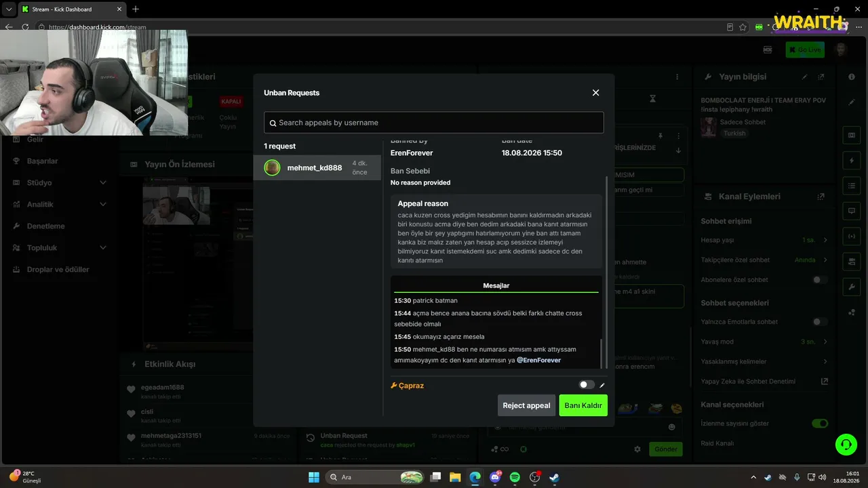Open Yapay Zeka ile Sohbet Denetimi link icon

825,381
